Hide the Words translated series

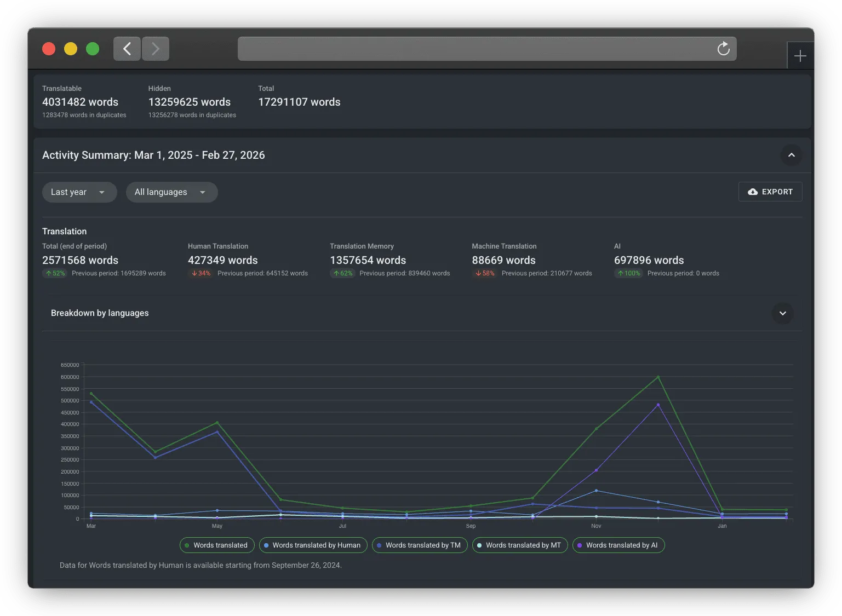217,545
